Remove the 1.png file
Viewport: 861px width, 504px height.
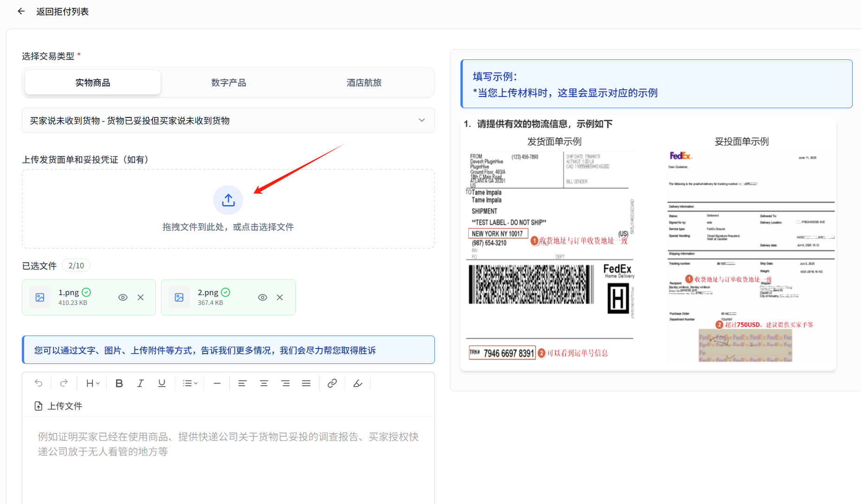point(141,297)
